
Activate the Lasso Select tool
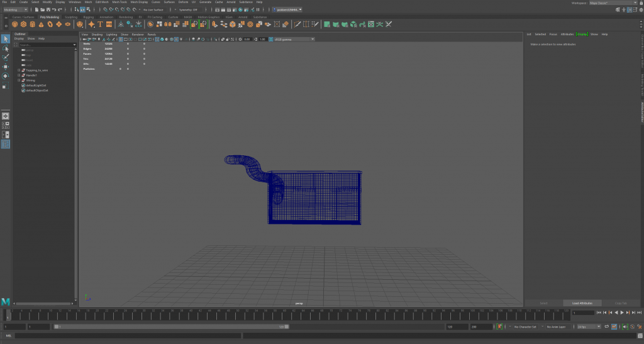pyautogui.click(x=6, y=48)
